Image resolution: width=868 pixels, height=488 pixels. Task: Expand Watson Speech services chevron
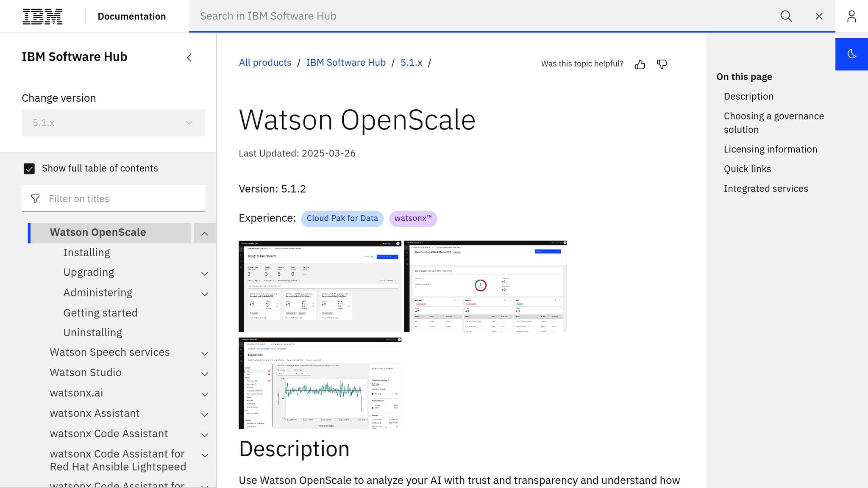(205, 354)
